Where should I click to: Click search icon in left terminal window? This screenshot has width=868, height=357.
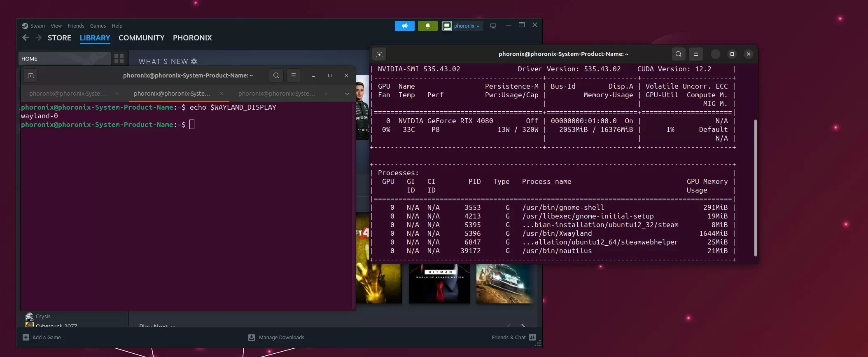[x=276, y=75]
